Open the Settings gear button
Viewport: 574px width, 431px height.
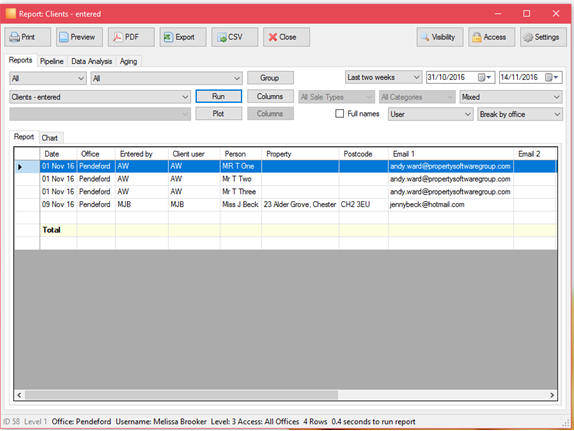click(543, 37)
